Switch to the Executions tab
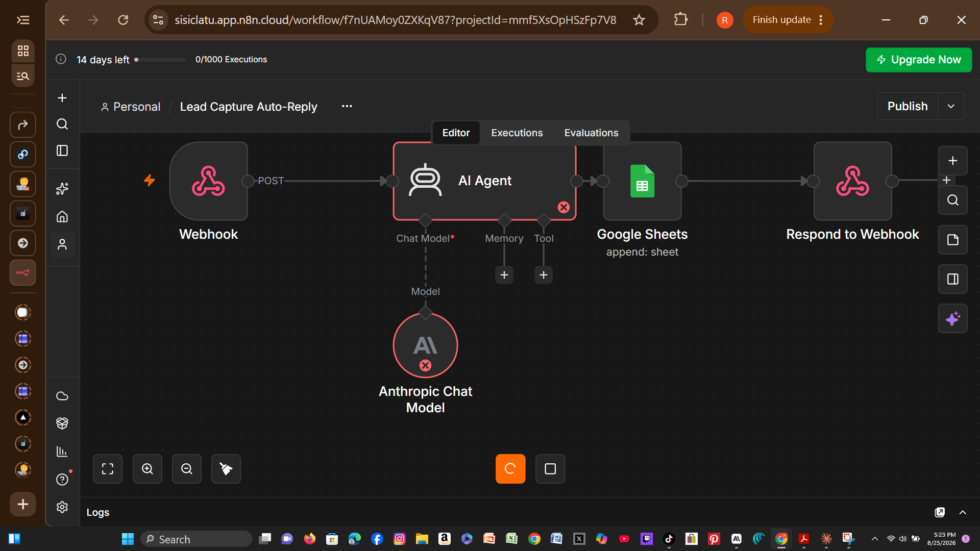 point(517,133)
